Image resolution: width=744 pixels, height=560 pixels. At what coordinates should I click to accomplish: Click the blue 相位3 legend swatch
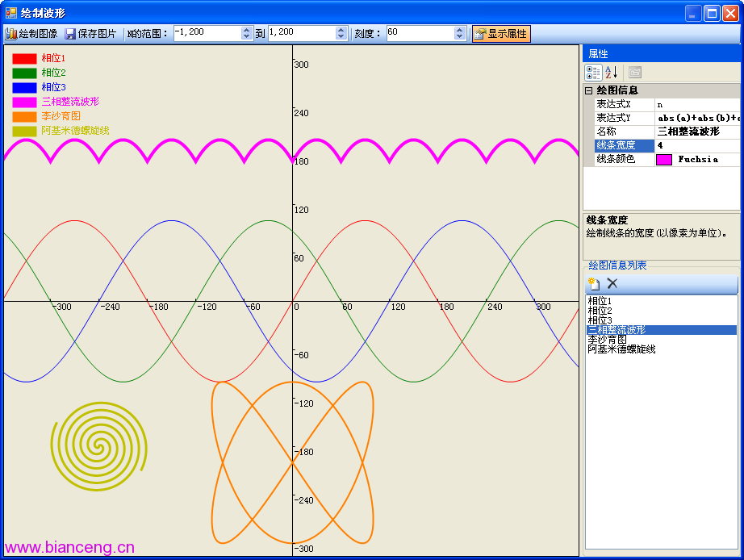tap(24, 88)
